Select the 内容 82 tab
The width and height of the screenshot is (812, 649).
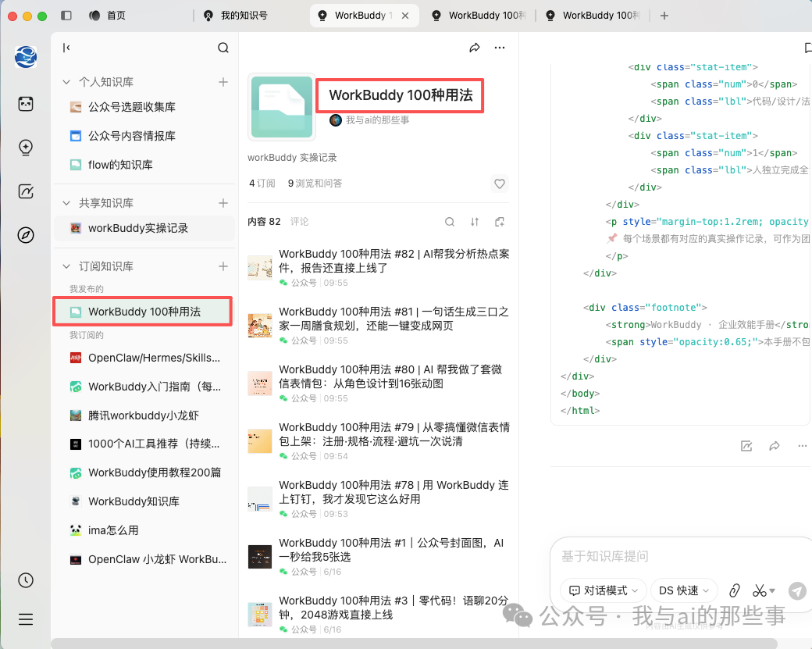pyautogui.click(x=264, y=222)
